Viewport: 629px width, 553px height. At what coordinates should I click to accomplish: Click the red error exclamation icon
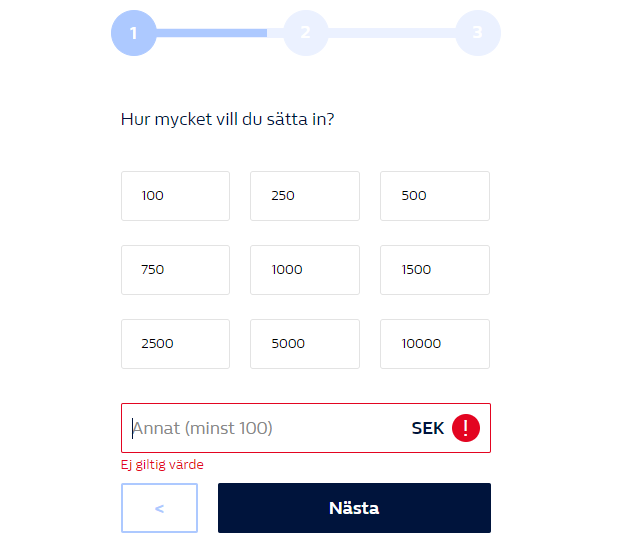(465, 428)
